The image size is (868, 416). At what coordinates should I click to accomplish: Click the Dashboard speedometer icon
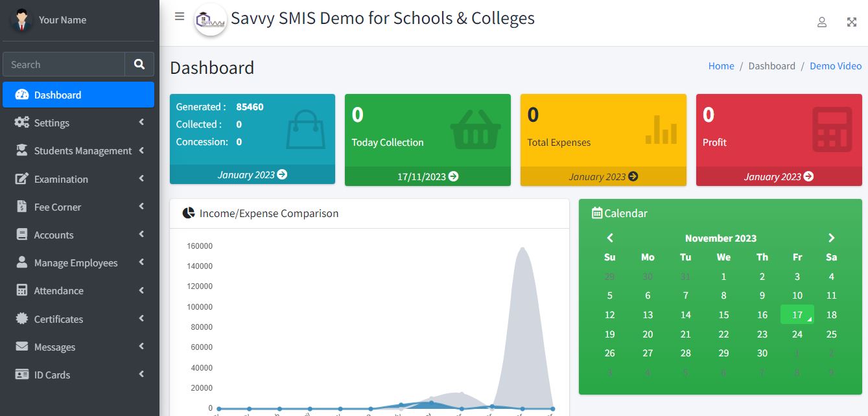(x=21, y=95)
